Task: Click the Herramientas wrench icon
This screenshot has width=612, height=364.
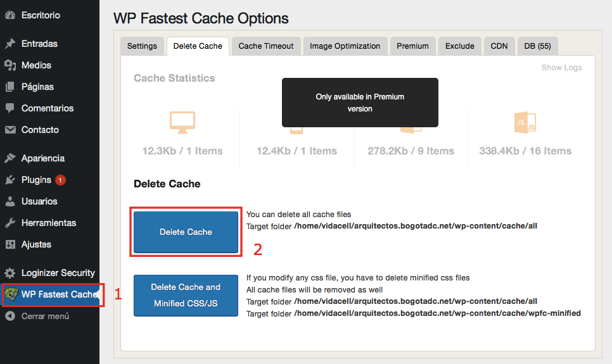Action: [10, 223]
